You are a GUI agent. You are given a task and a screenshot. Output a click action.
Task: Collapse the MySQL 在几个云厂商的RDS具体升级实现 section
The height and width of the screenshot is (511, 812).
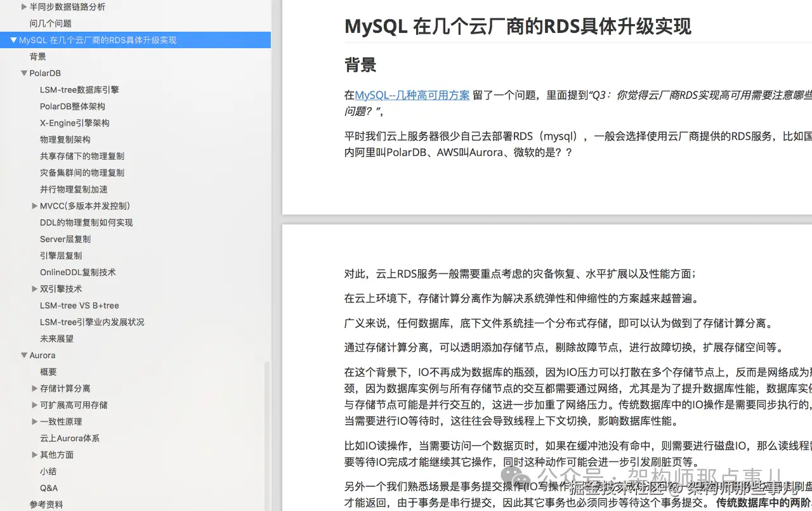pos(13,40)
